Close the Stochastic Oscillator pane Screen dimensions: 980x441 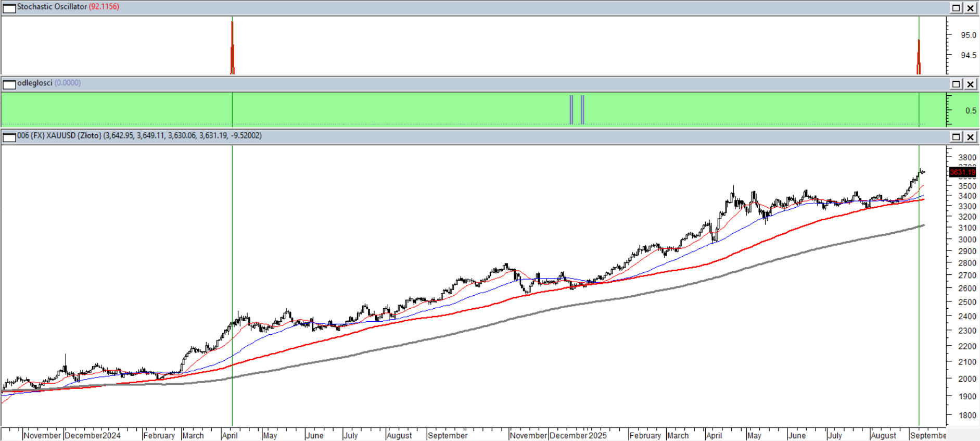click(x=971, y=8)
